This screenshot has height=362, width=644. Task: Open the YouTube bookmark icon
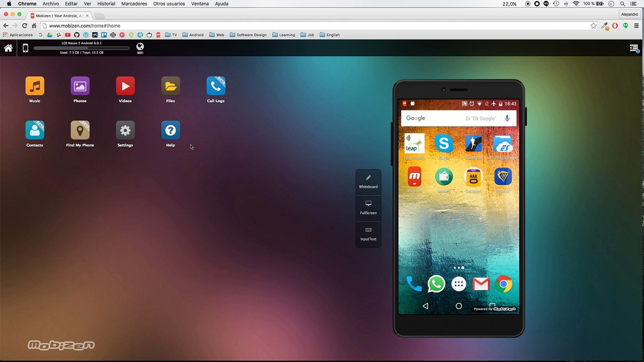coord(67,35)
